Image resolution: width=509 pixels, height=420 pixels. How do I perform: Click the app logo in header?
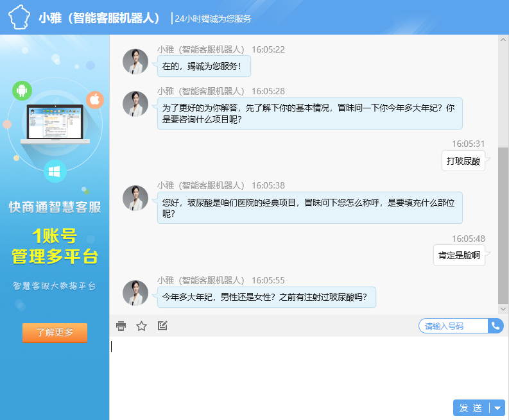pos(20,17)
